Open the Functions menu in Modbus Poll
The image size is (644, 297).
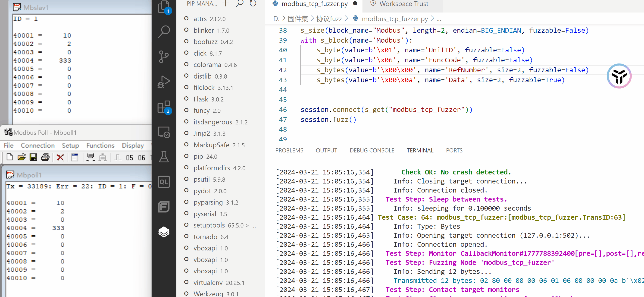pos(100,145)
